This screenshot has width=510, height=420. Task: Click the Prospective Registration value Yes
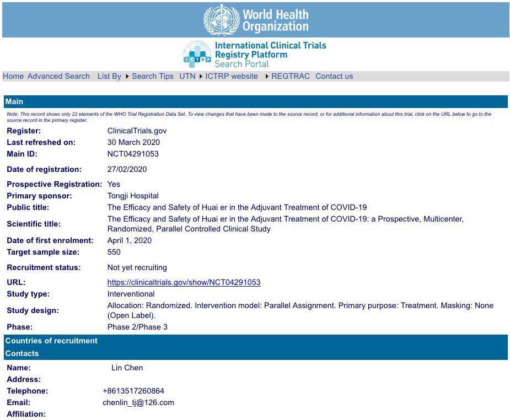pyautogui.click(x=114, y=184)
